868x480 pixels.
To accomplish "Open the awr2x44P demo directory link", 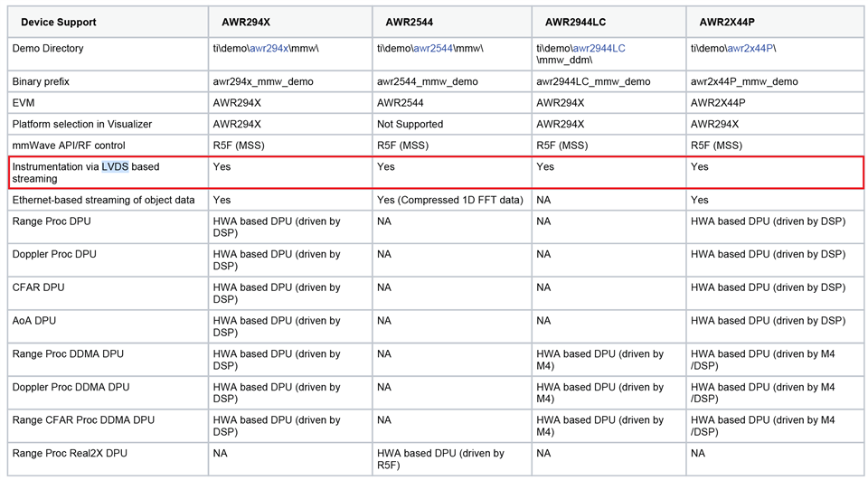I will [750, 48].
